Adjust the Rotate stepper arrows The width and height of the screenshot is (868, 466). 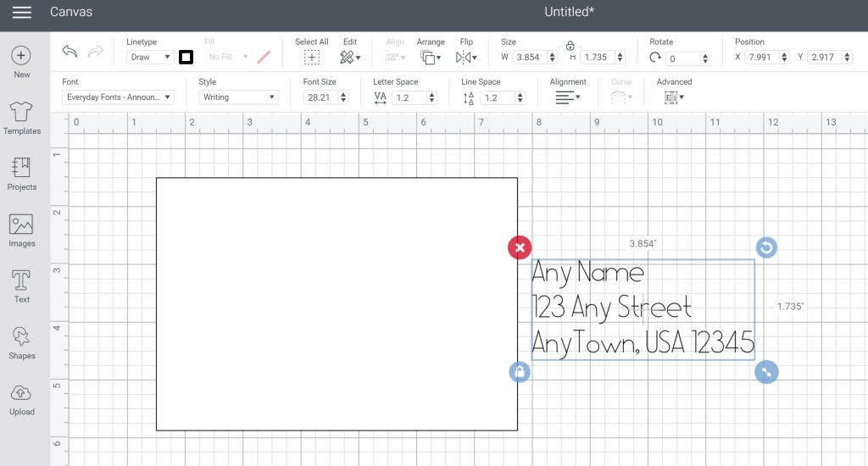point(705,58)
